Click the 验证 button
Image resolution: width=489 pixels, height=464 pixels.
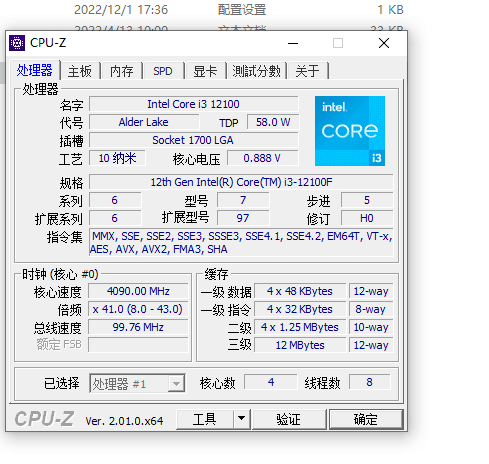click(289, 419)
